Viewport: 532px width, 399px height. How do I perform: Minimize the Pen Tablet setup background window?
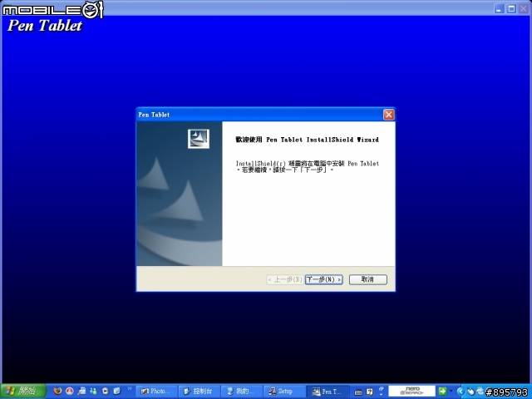click(499, 8)
